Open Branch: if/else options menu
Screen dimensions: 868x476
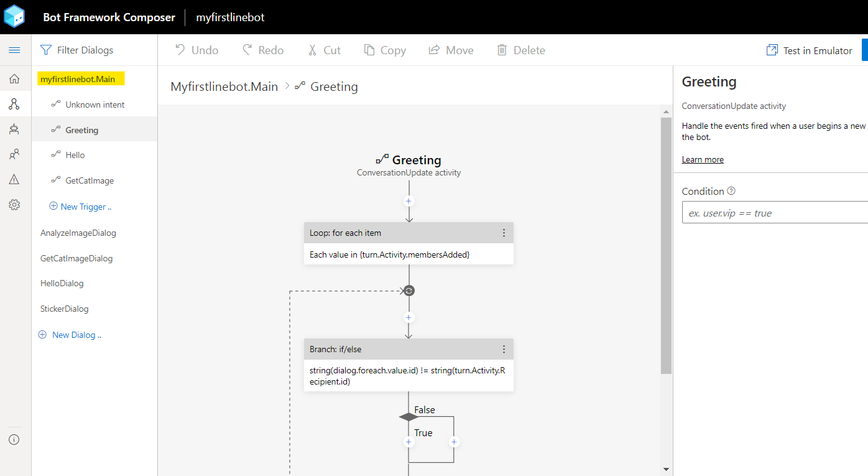(504, 349)
